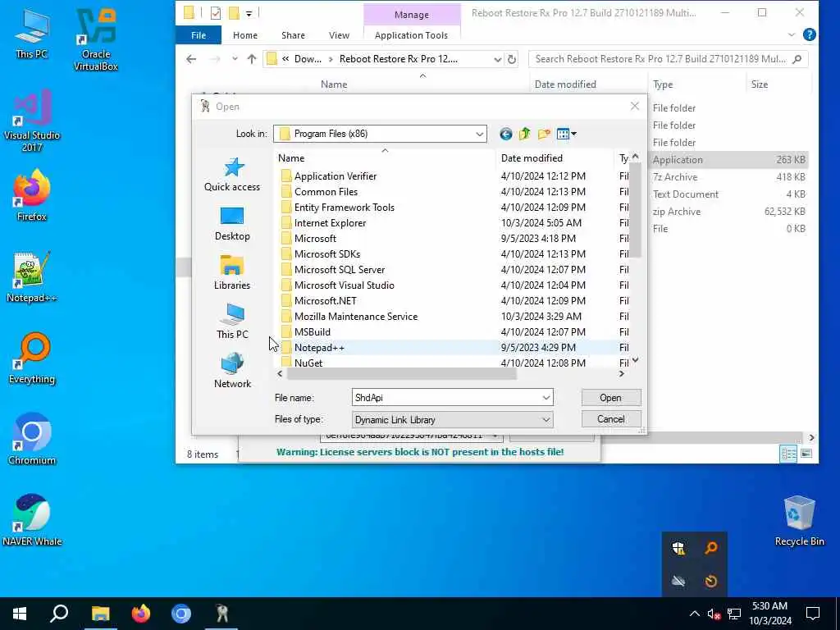The height and width of the screenshot is (630, 840).
Task: Open Explorer help button
Action: tap(809, 35)
